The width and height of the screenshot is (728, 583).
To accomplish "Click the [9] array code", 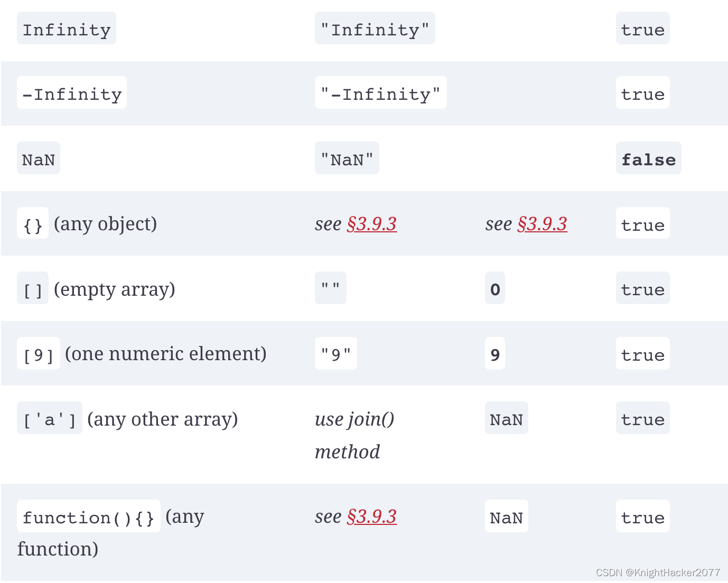I will (x=39, y=354).
